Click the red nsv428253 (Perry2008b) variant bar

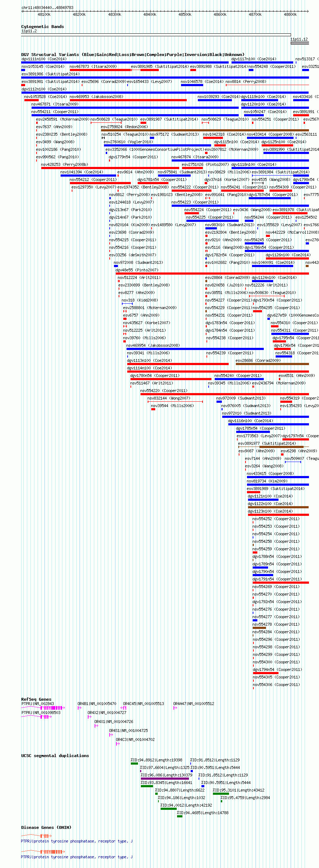pos(110,168)
